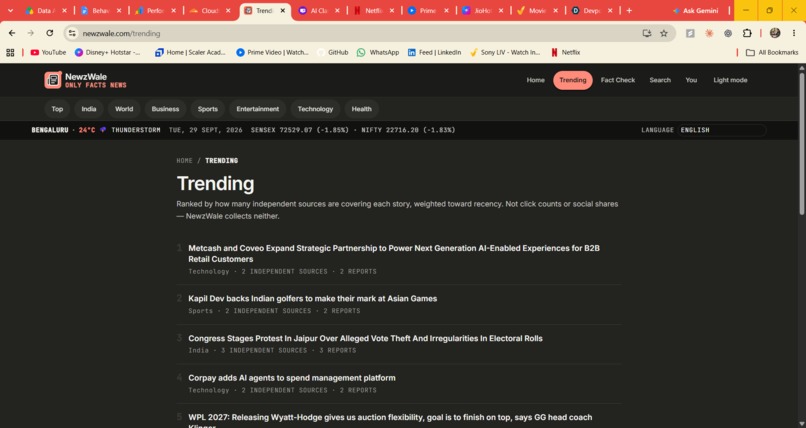This screenshot has height=428, width=806.
Task: Click the BENGALURU weather location text
Action: pyautogui.click(x=50, y=130)
